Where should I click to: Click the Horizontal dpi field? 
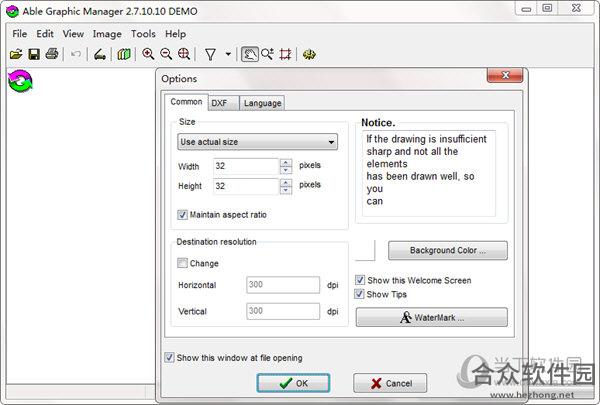(283, 285)
